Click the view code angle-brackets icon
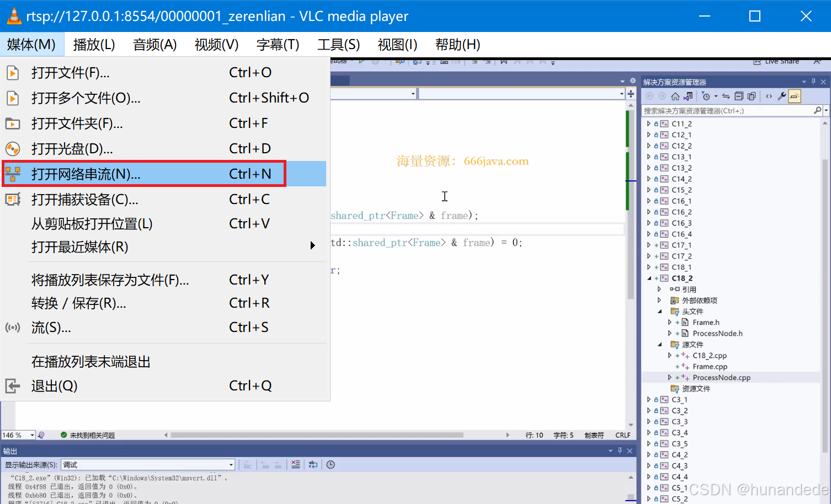Viewport: 831px width, 504px height. point(769,96)
